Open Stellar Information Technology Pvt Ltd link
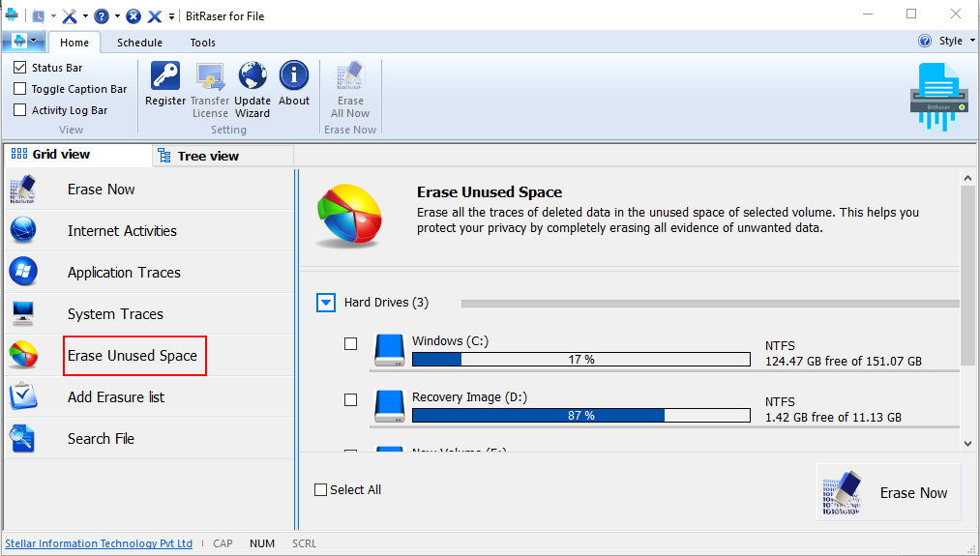 tap(99, 543)
